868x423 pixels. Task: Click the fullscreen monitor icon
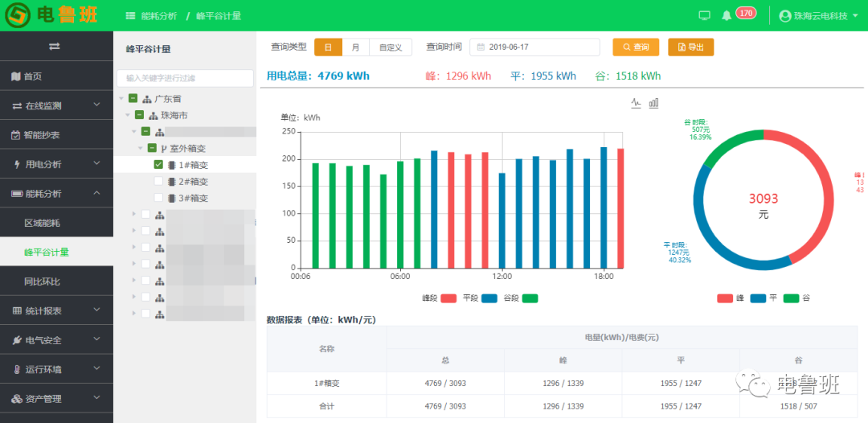point(705,15)
